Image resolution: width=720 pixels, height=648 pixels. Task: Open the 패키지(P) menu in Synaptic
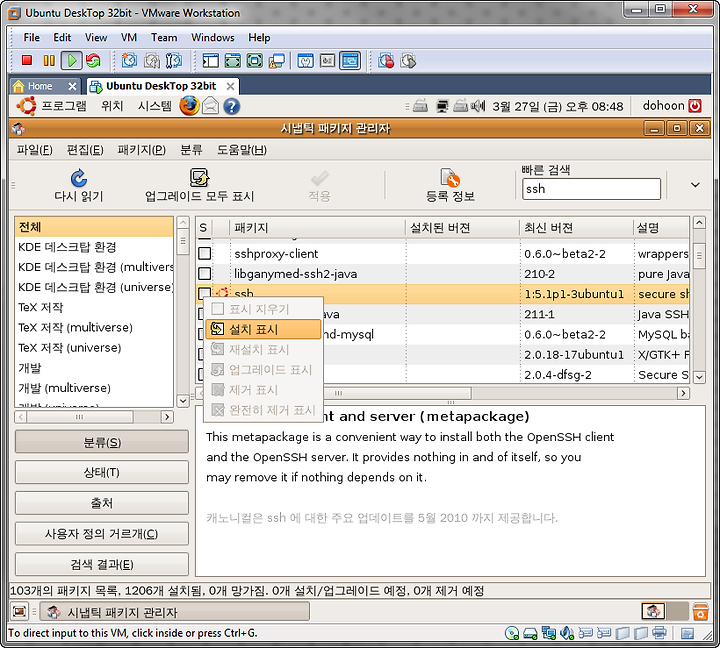[141, 150]
